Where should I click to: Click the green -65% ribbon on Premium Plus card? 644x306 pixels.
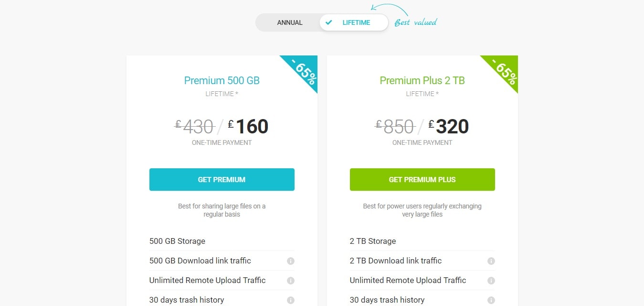(x=502, y=71)
